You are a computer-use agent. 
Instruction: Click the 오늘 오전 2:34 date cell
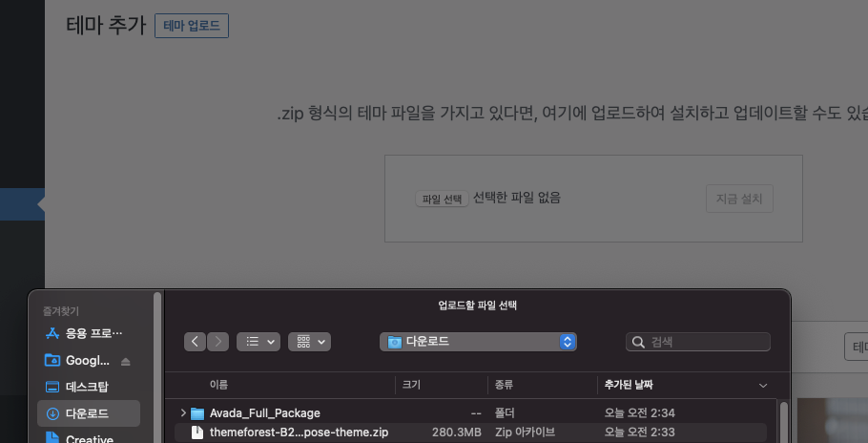click(639, 413)
